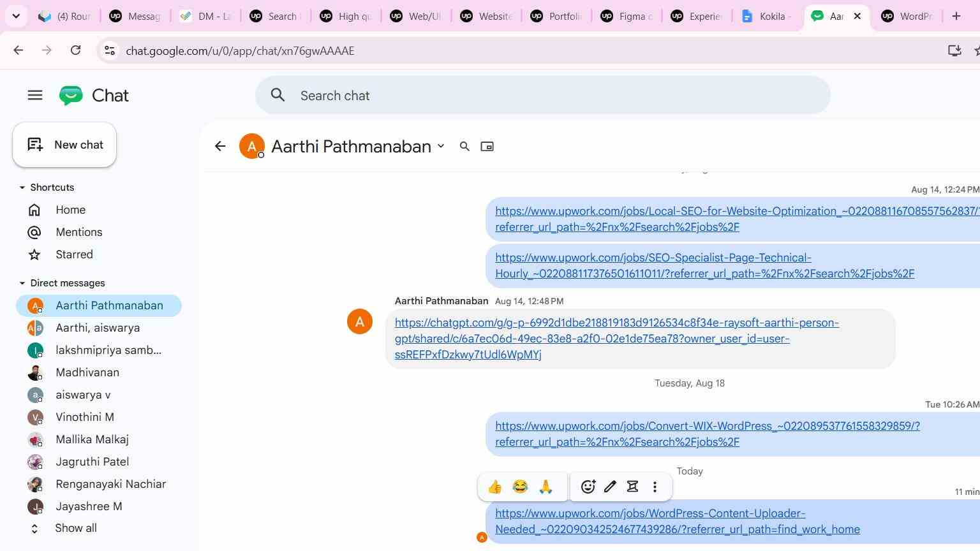Open Aarthi Pathmanaban name dropdown
Viewport: 980px width, 551px height.
(441, 146)
